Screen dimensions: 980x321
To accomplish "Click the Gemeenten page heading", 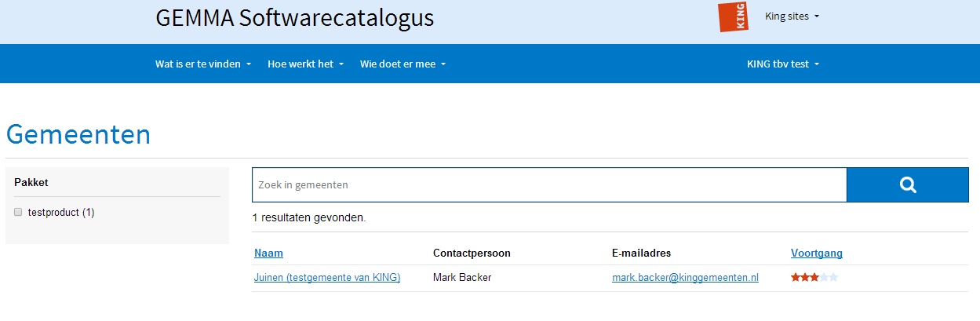I will [78, 135].
